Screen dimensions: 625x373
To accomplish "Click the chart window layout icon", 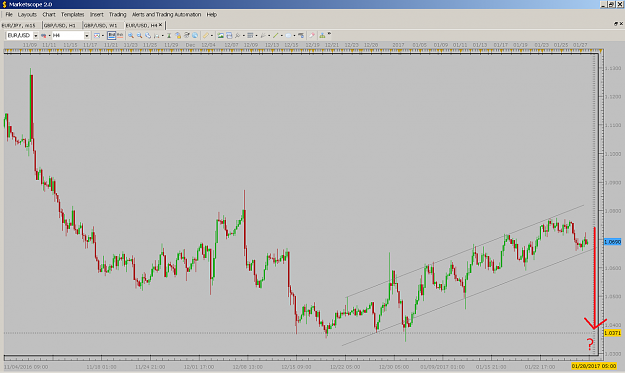I will 229,35.
